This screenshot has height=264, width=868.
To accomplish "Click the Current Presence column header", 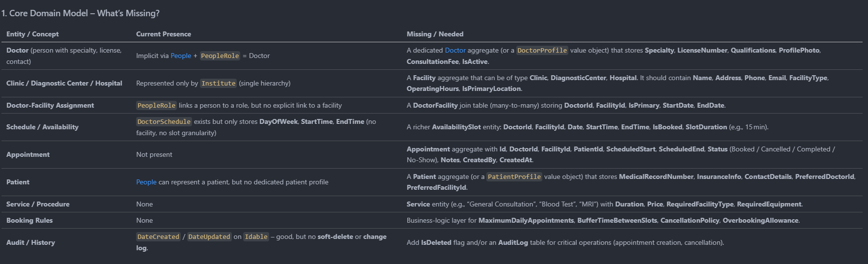I will (x=163, y=34).
